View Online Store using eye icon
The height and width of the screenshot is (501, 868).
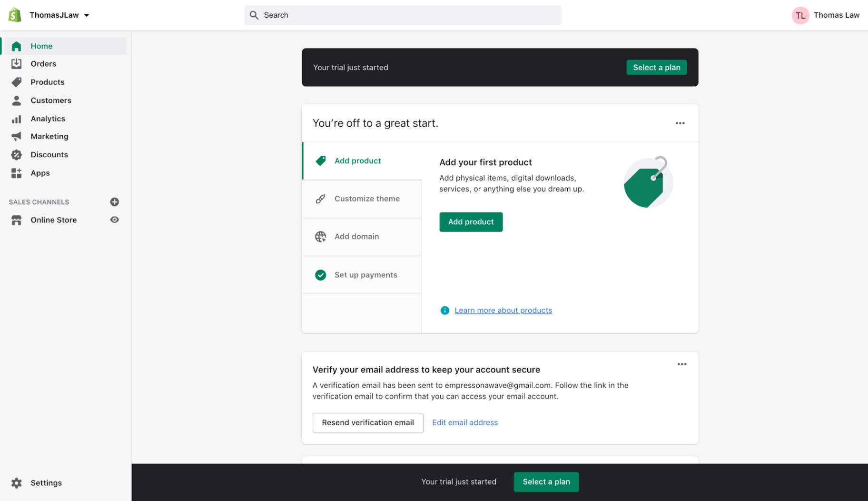click(x=114, y=220)
